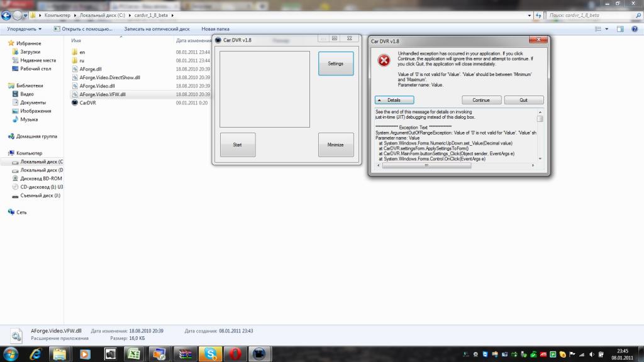644x362 pixels.
Task: Select the 'en' folder
Action: (x=82, y=52)
